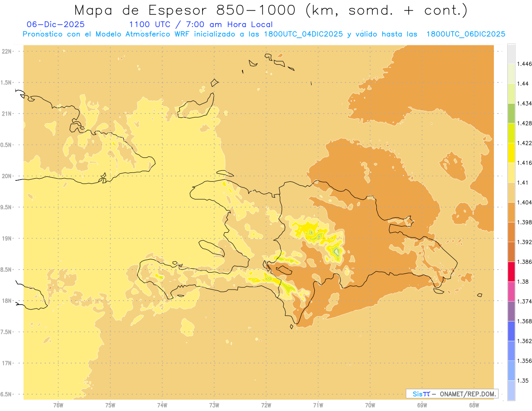This screenshot has width=532, height=411.
Task: Click the 76W longitude label
Action: tap(58, 405)
